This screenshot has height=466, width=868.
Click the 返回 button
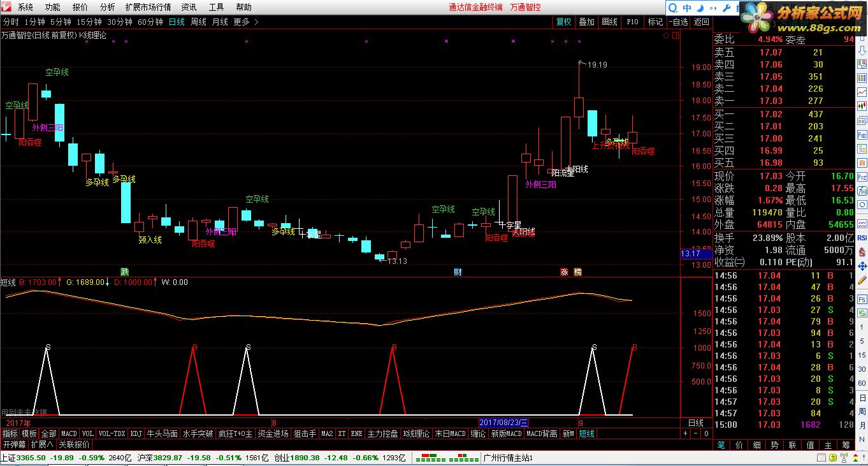701,22
